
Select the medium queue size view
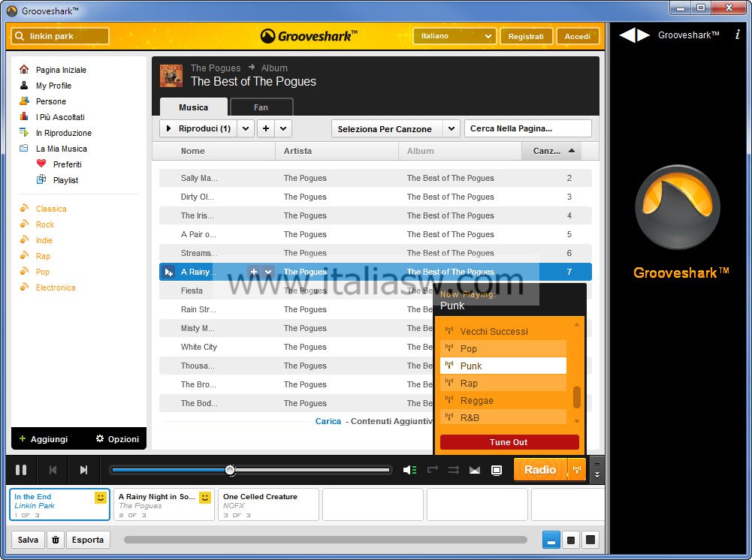(571, 540)
